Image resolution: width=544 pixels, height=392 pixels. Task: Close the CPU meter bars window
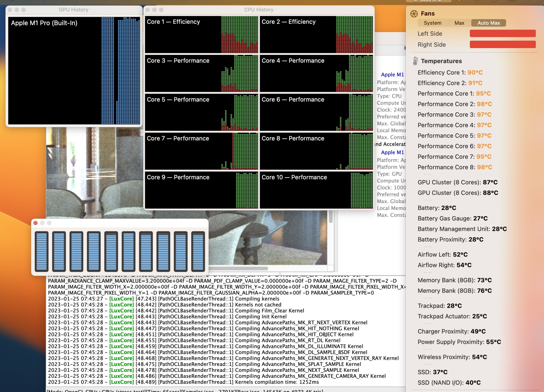[x=35, y=223]
